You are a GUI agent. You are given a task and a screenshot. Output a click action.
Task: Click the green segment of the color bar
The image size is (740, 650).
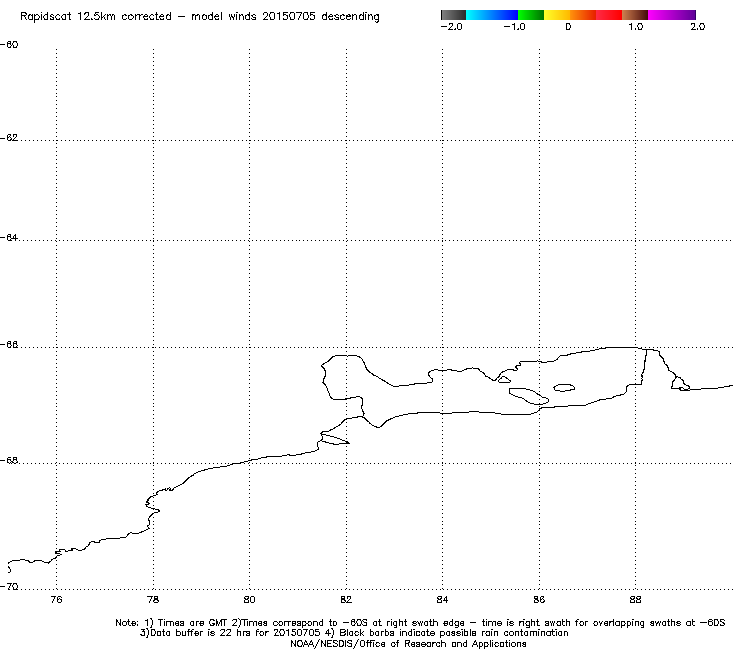[531, 15]
